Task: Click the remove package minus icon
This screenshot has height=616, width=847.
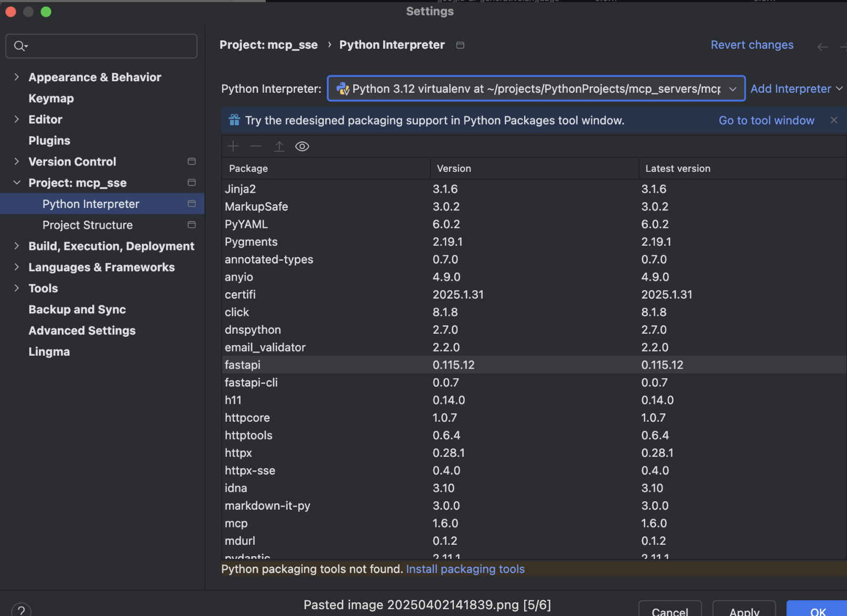Action: (x=256, y=146)
